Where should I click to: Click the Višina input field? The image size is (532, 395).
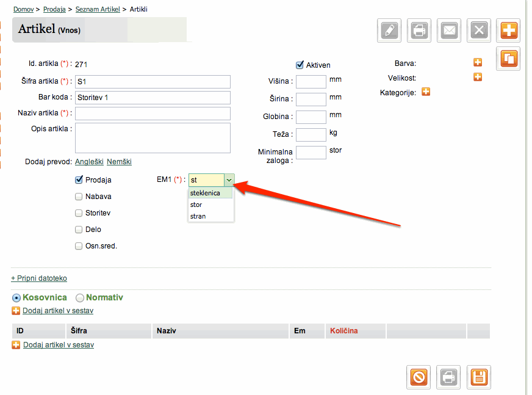click(x=311, y=82)
